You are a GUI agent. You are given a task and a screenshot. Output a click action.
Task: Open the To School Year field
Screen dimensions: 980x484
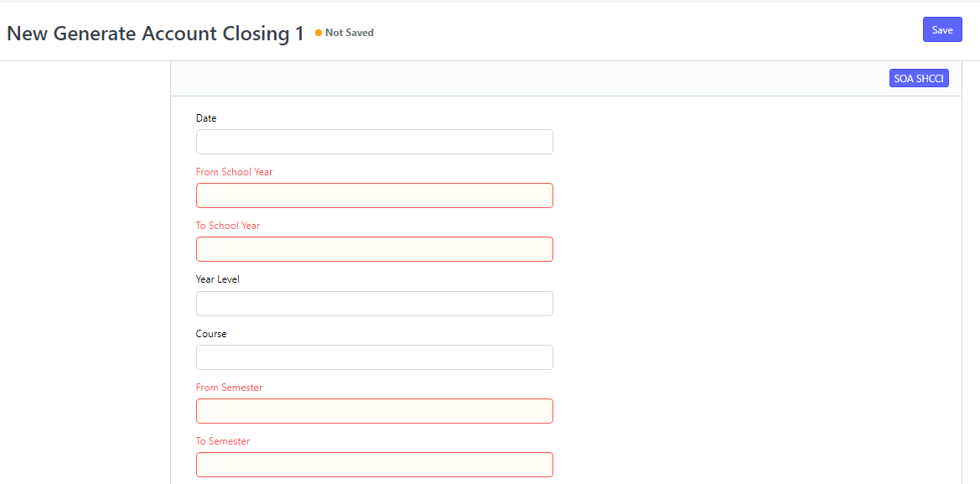click(x=374, y=249)
